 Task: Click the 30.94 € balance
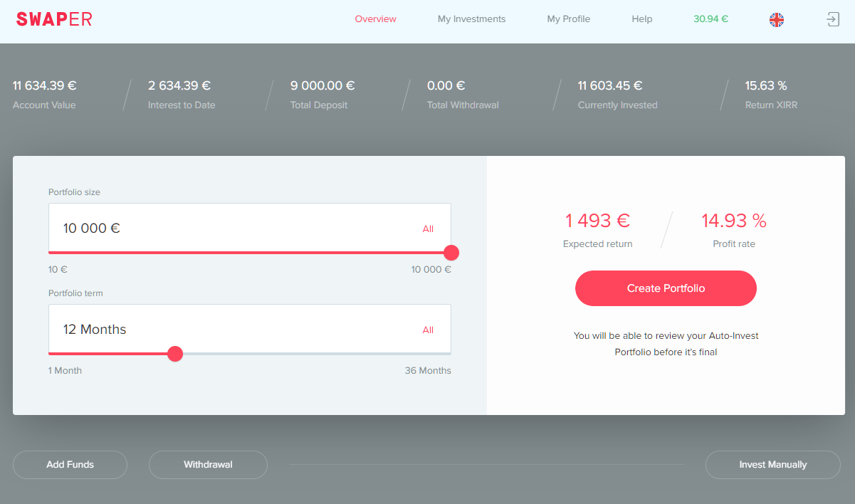(x=710, y=19)
